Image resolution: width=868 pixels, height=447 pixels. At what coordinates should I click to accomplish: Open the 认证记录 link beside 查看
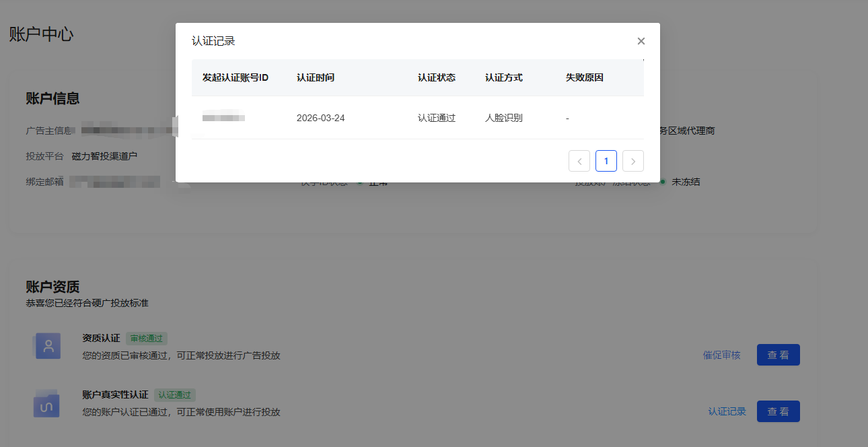[727, 411]
